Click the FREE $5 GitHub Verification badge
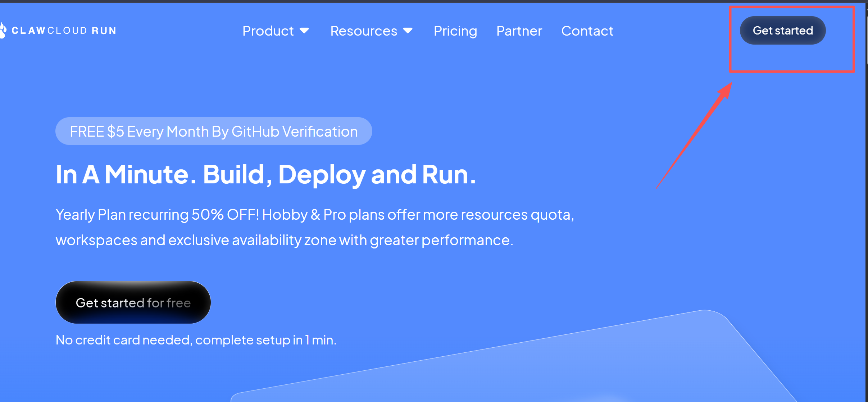Viewport: 868px width, 402px height. [214, 131]
